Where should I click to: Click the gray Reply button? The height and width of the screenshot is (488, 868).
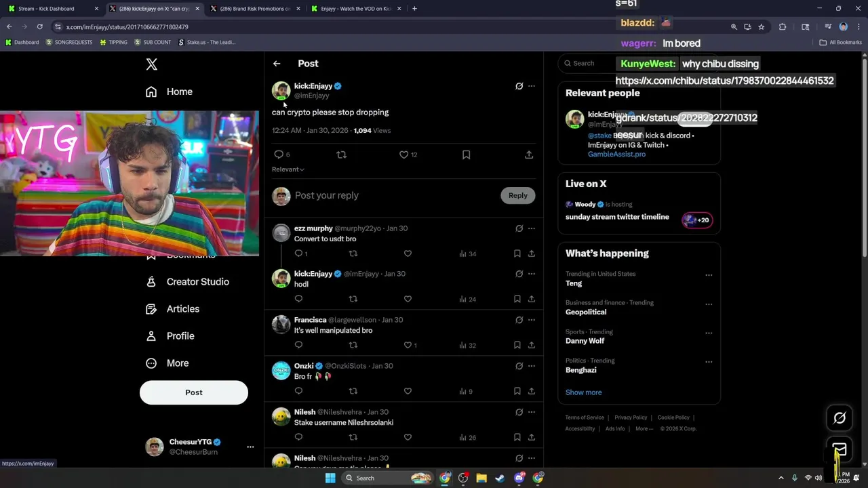[x=518, y=195]
